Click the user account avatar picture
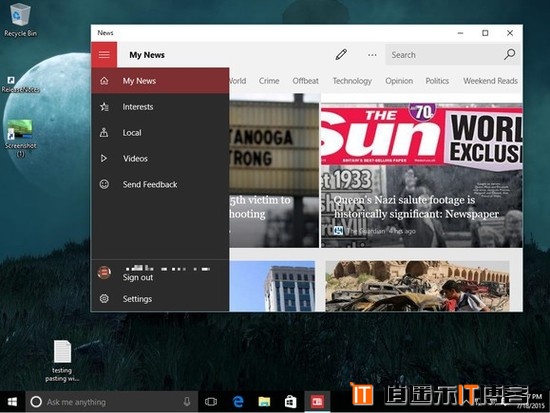The image size is (550, 413). coord(104,273)
